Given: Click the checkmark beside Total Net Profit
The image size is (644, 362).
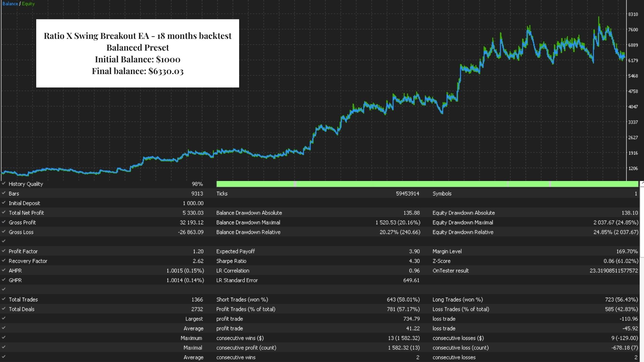Looking at the screenshot, I should point(4,212).
